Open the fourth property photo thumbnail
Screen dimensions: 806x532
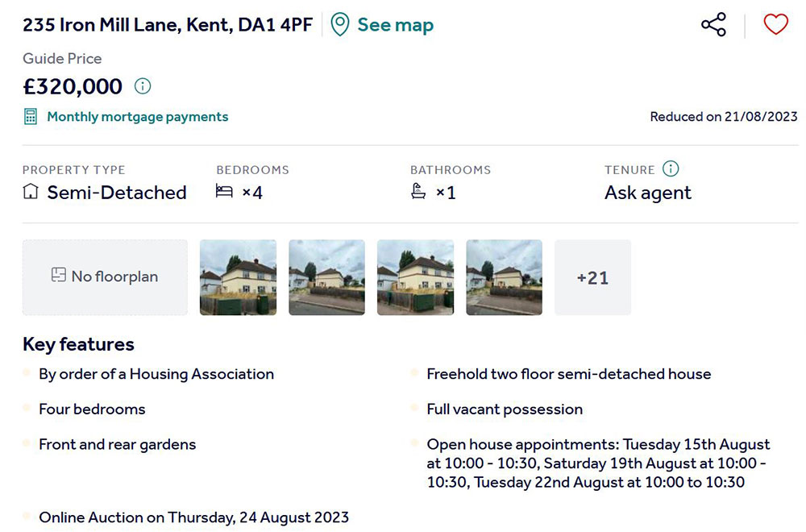click(504, 276)
